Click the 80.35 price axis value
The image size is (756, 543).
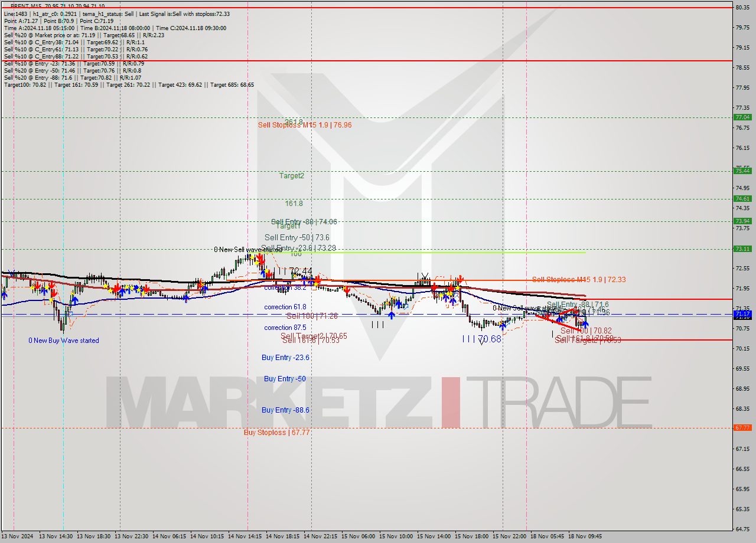coord(742,7)
